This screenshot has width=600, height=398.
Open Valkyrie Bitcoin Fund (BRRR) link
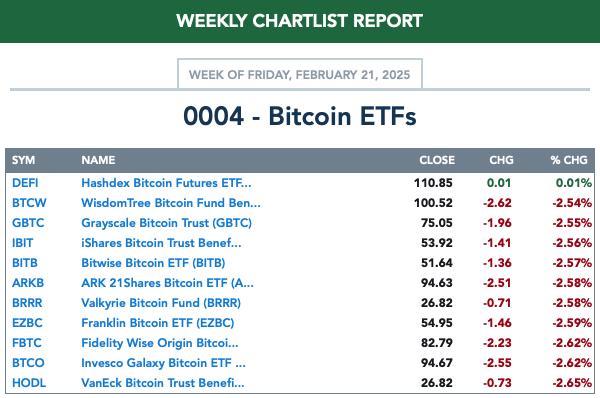point(161,303)
